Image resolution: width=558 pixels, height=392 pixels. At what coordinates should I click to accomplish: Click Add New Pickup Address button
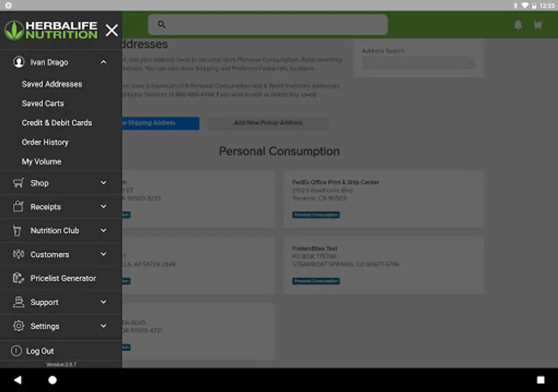point(268,123)
